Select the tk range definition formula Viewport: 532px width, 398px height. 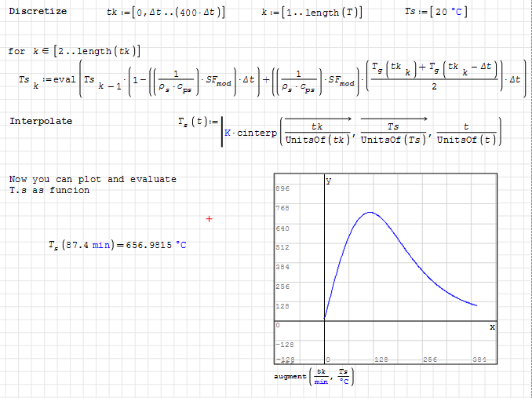tap(166, 13)
